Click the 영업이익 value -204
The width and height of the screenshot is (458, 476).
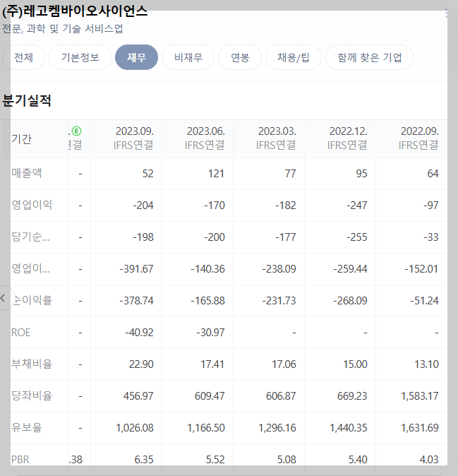click(x=143, y=206)
